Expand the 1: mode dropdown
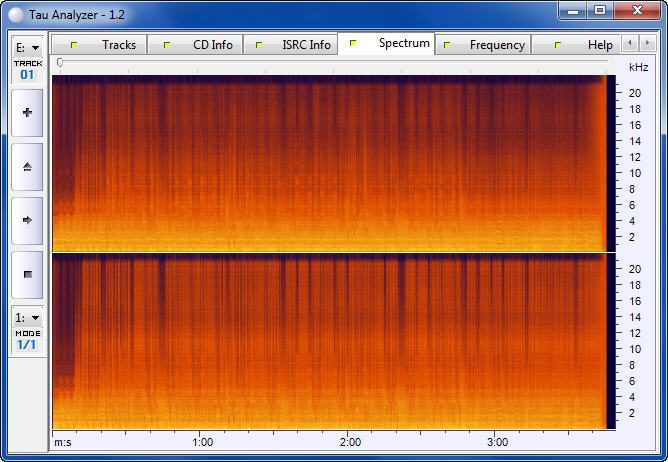The image size is (668, 462). (x=27, y=317)
